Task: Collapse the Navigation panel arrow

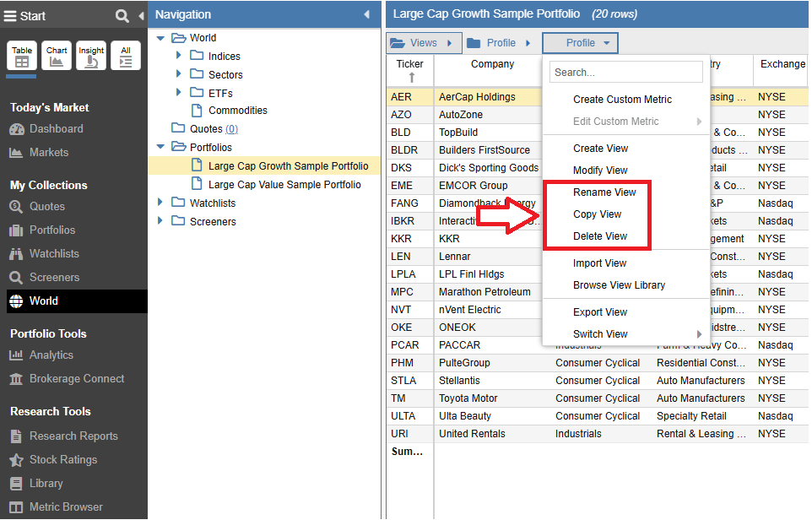Action: click(366, 14)
